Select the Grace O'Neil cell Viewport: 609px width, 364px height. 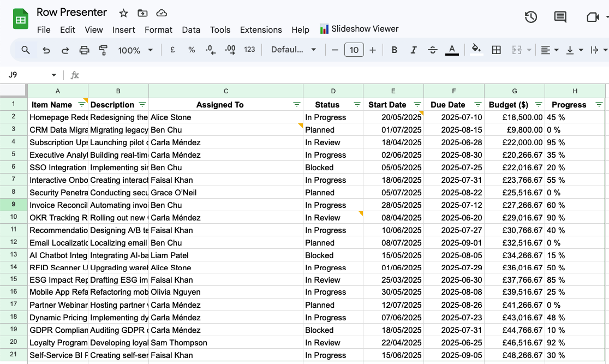tap(226, 192)
